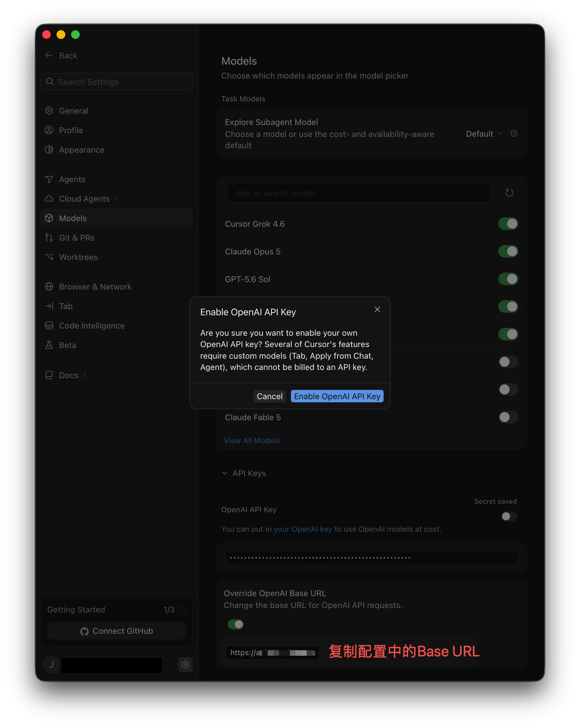Open the Docs book icon
Viewport: 580px width, 728px height.
pos(49,375)
